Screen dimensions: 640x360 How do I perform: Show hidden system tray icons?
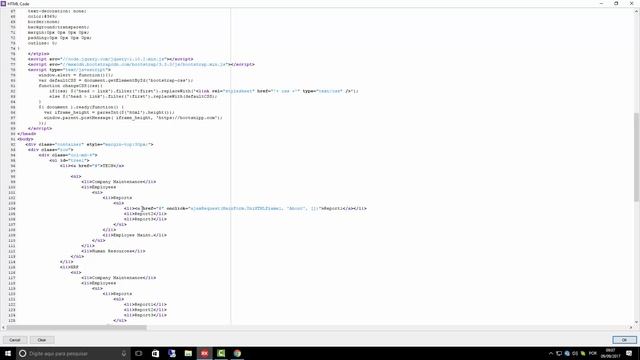click(551, 353)
